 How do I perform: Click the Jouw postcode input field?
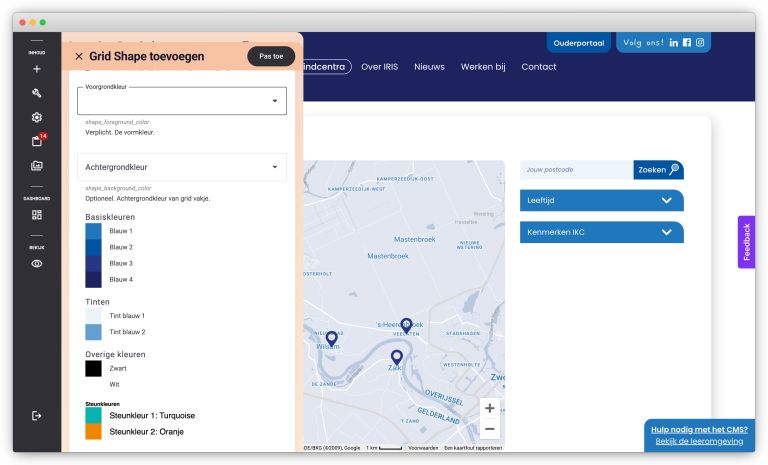coord(576,170)
